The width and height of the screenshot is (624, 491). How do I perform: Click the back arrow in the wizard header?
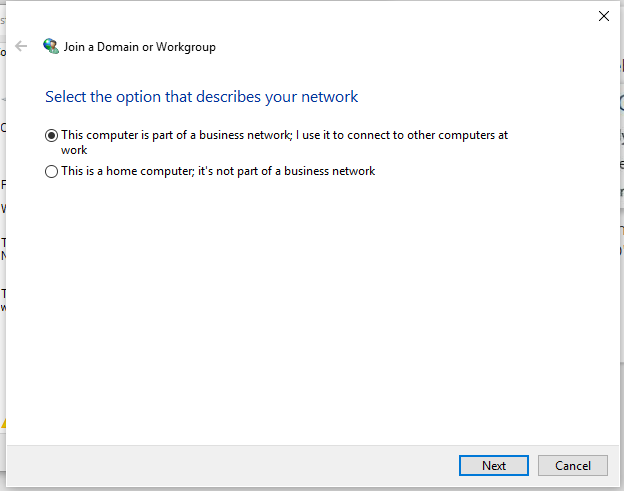(x=21, y=46)
